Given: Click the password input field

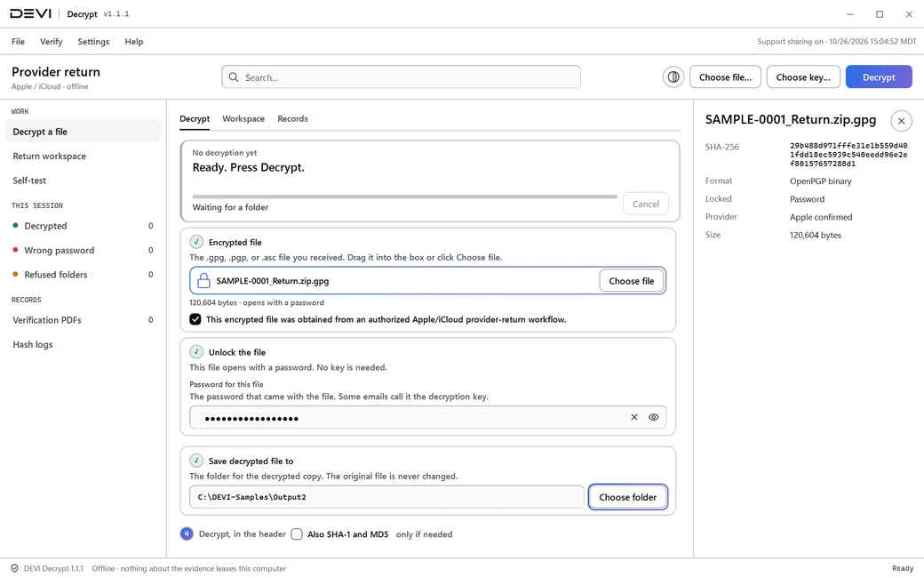Looking at the screenshot, I should 428,417.
